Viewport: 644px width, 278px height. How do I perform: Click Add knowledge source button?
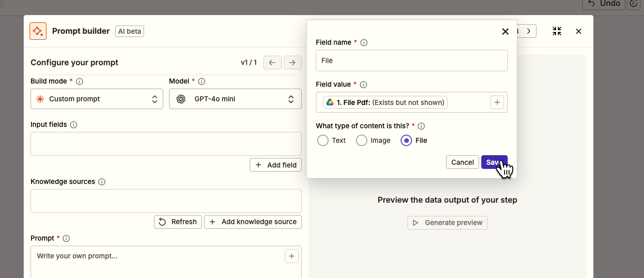253,222
